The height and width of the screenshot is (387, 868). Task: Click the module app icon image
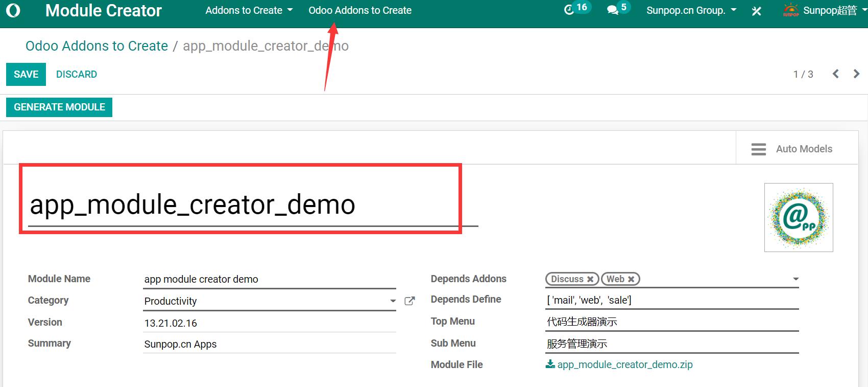pos(799,217)
